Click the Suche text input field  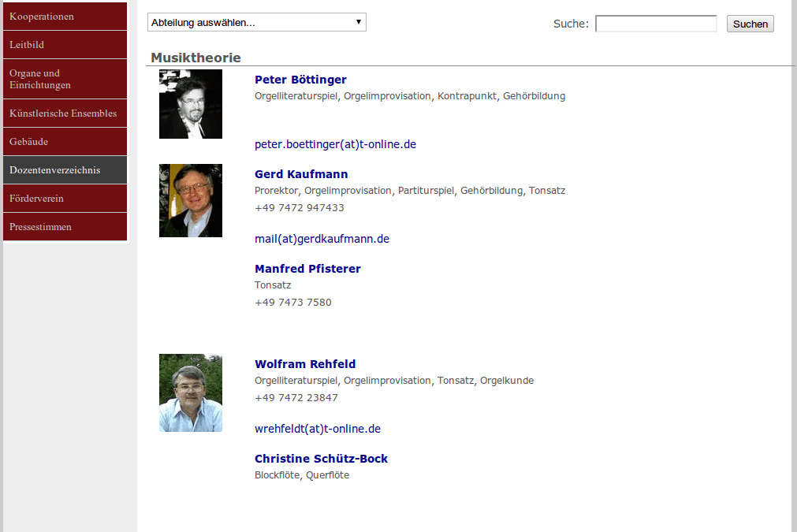click(x=655, y=24)
